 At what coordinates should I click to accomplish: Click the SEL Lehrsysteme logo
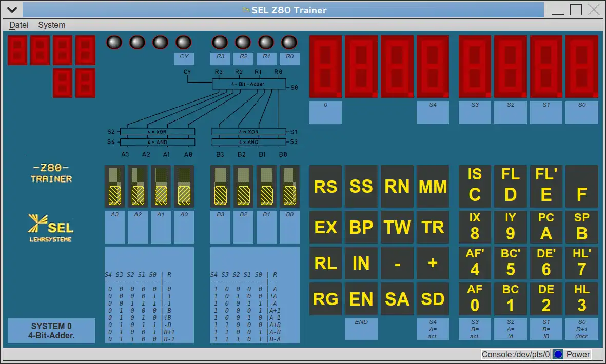[51, 228]
